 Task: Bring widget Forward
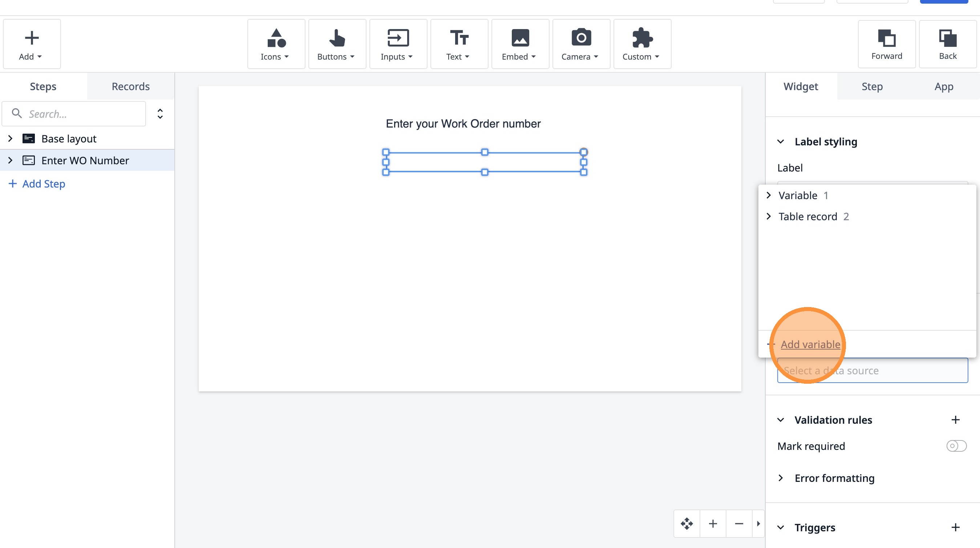pyautogui.click(x=886, y=44)
